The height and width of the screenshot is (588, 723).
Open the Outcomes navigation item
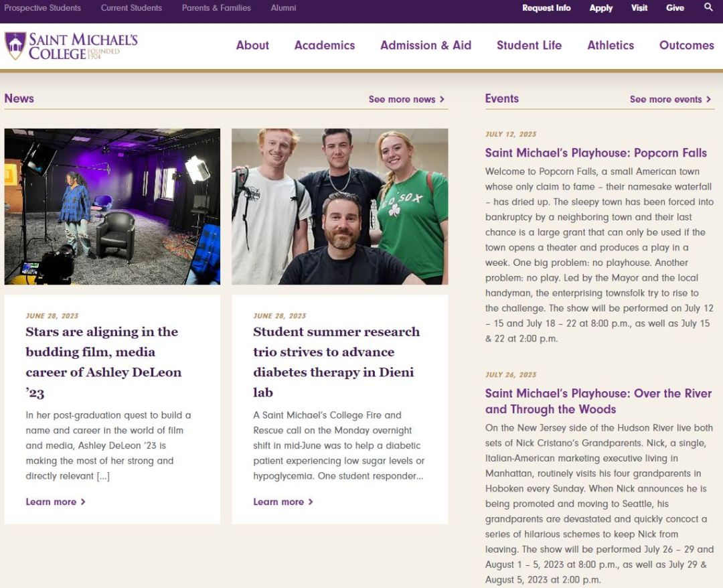pyautogui.click(x=686, y=46)
